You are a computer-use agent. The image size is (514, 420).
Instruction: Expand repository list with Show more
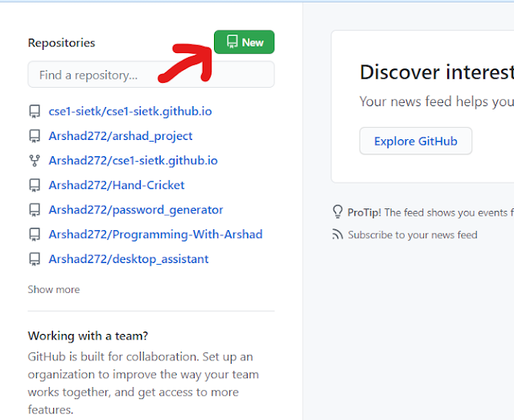(x=54, y=290)
